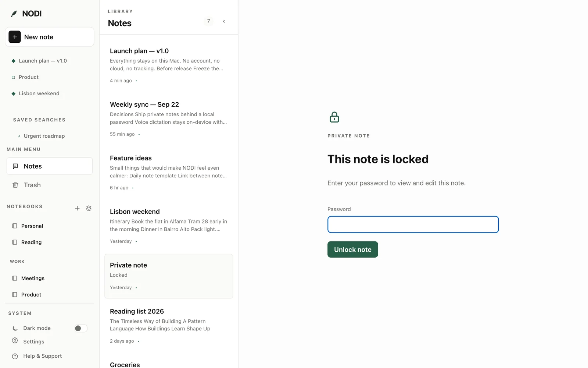Click the Unlock note button
588x368 pixels.
[353, 250]
